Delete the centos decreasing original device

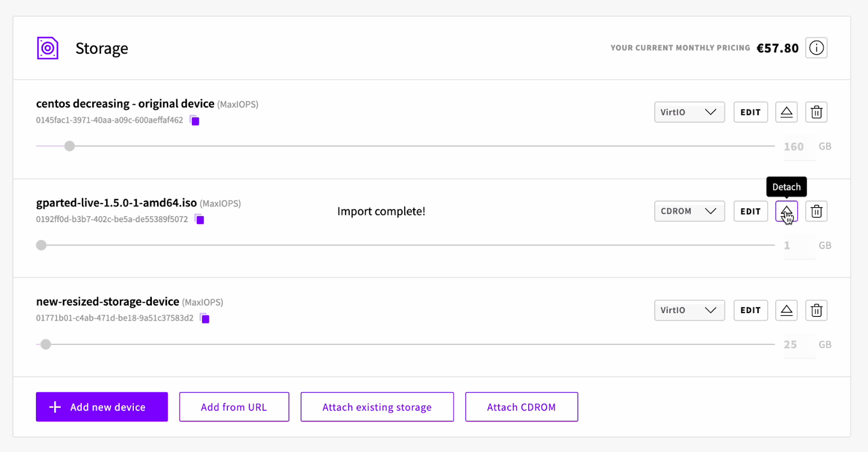tap(816, 112)
